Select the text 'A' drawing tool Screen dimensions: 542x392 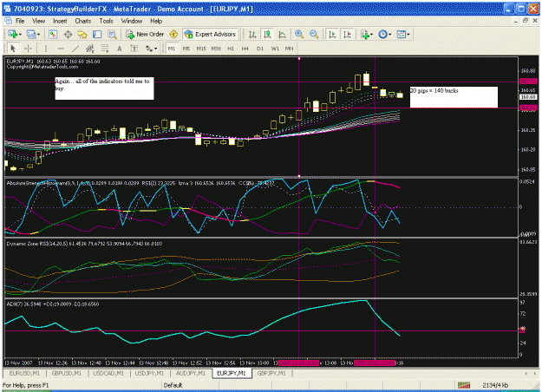120,49
